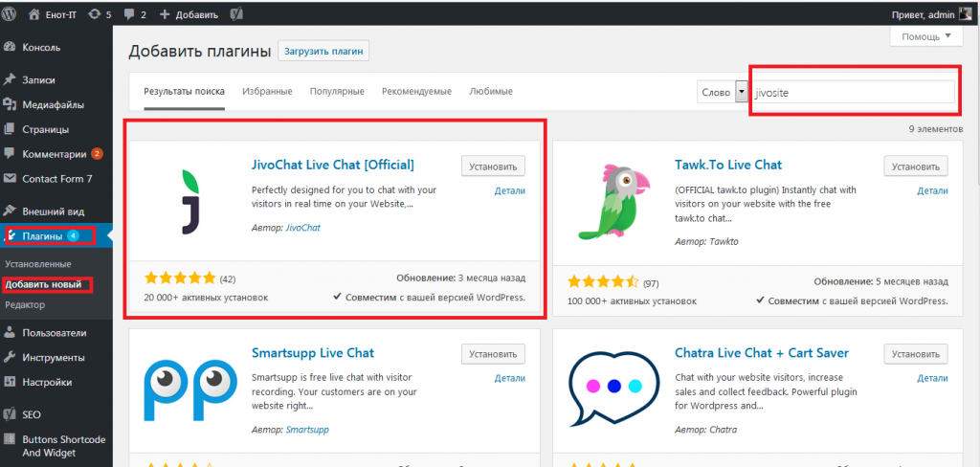Go to Записи in the sidebar
Viewport: 980px width, 467px height.
(x=38, y=80)
